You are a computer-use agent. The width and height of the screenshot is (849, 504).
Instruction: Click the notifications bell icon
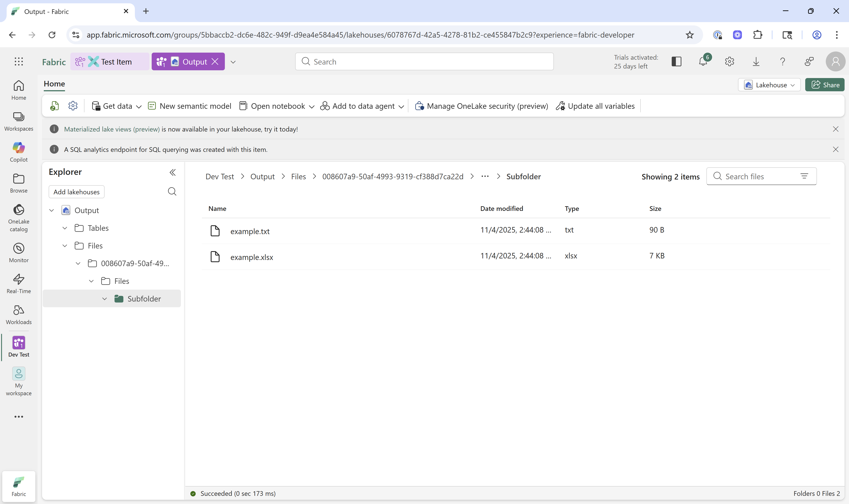tap(703, 62)
